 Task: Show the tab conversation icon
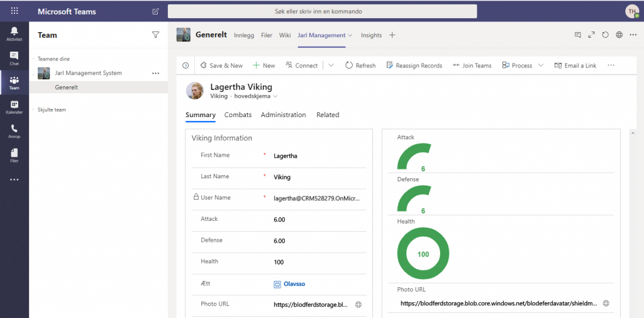[578, 35]
